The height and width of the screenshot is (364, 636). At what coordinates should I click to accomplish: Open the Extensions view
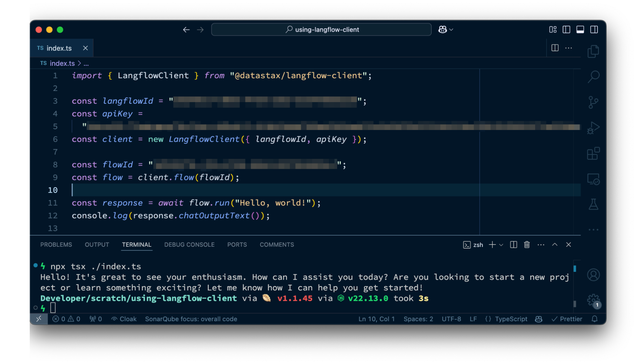pos(593,154)
